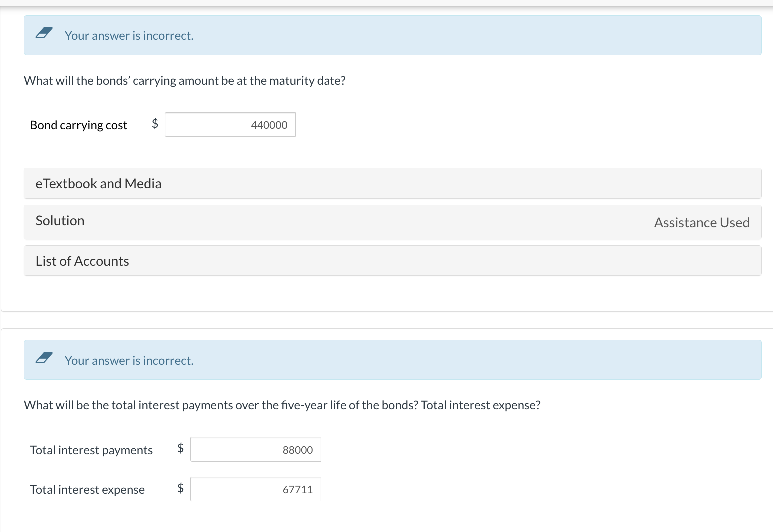Screen dimensions: 773x532
Task: Focus the Total interest payments field
Action: [x=255, y=450]
